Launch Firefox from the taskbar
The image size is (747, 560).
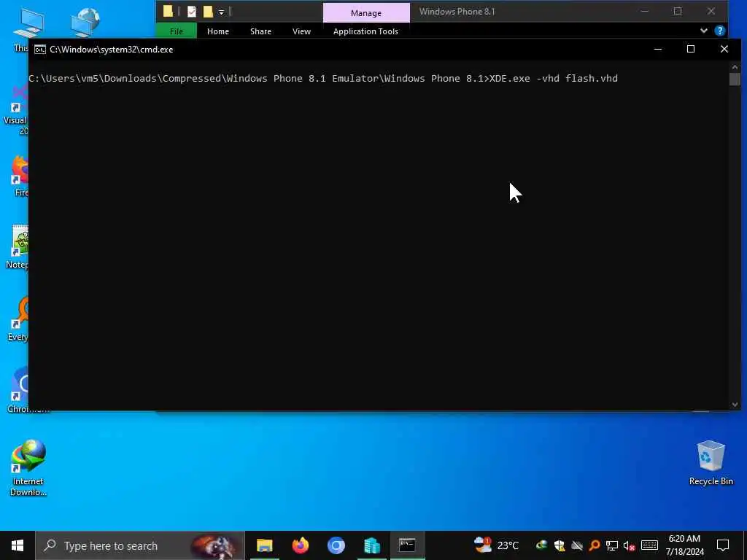[x=300, y=545]
